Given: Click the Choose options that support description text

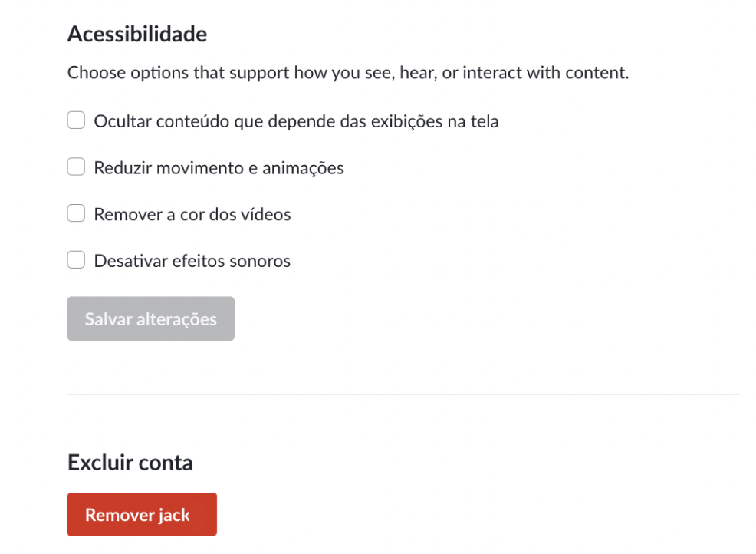Looking at the screenshot, I should [x=348, y=72].
